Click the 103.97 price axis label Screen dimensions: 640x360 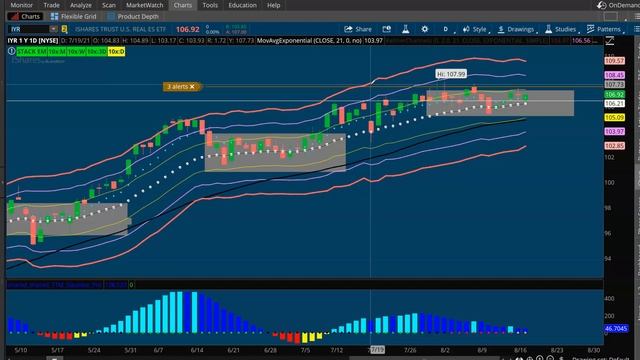tap(614, 131)
